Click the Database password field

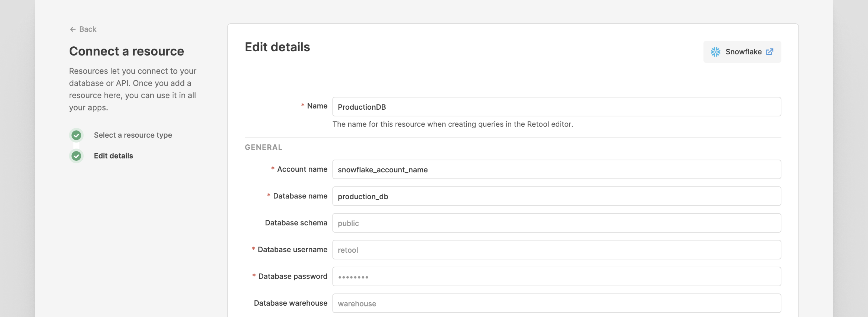pos(556,277)
